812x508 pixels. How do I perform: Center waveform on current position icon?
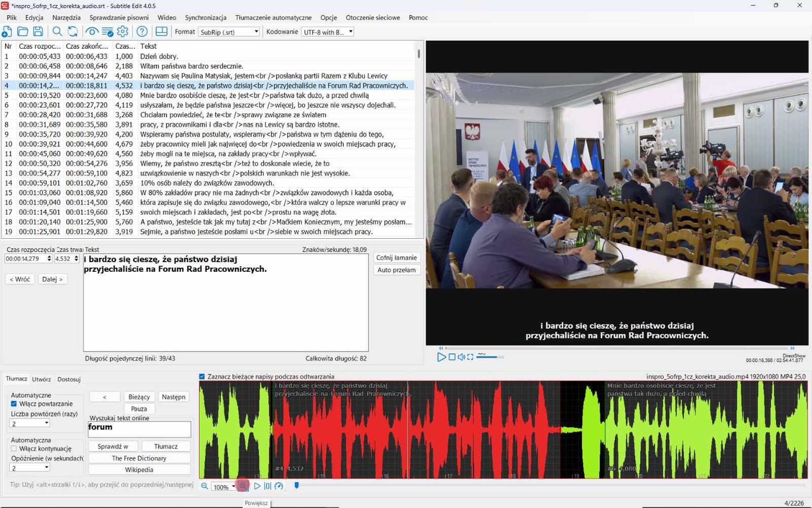[x=267, y=486]
